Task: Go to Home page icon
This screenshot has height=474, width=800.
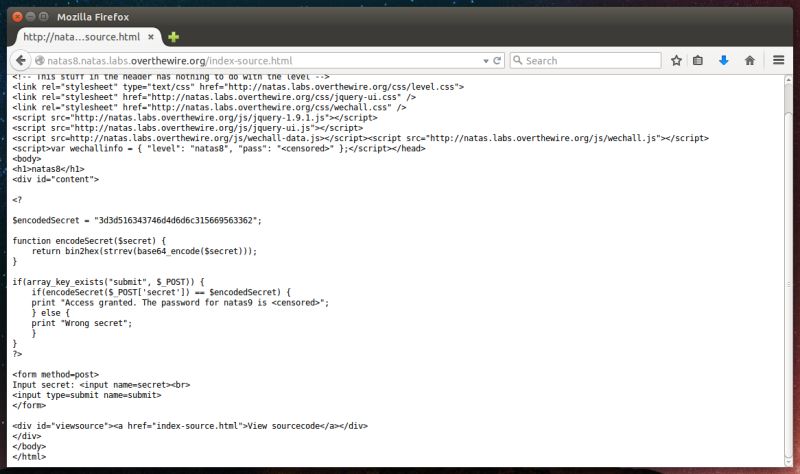Action: tap(749, 60)
